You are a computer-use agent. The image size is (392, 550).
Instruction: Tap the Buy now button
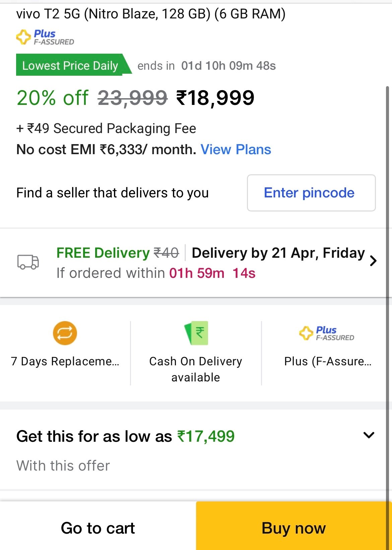pos(293,528)
